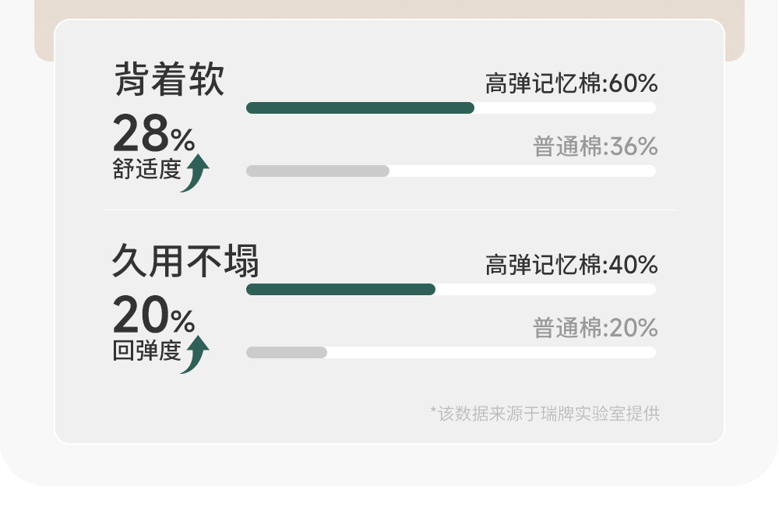Select the large 20% rebound figure

tap(153, 316)
